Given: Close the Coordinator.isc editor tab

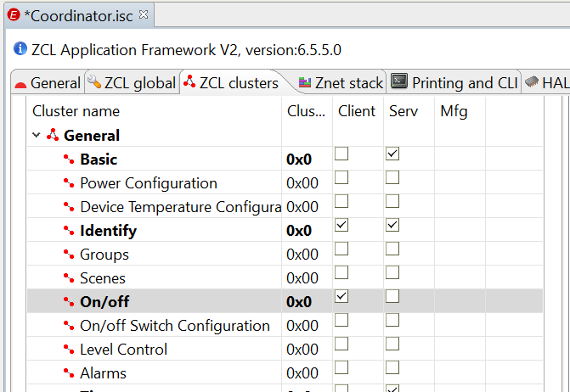Looking at the screenshot, I should (144, 14).
